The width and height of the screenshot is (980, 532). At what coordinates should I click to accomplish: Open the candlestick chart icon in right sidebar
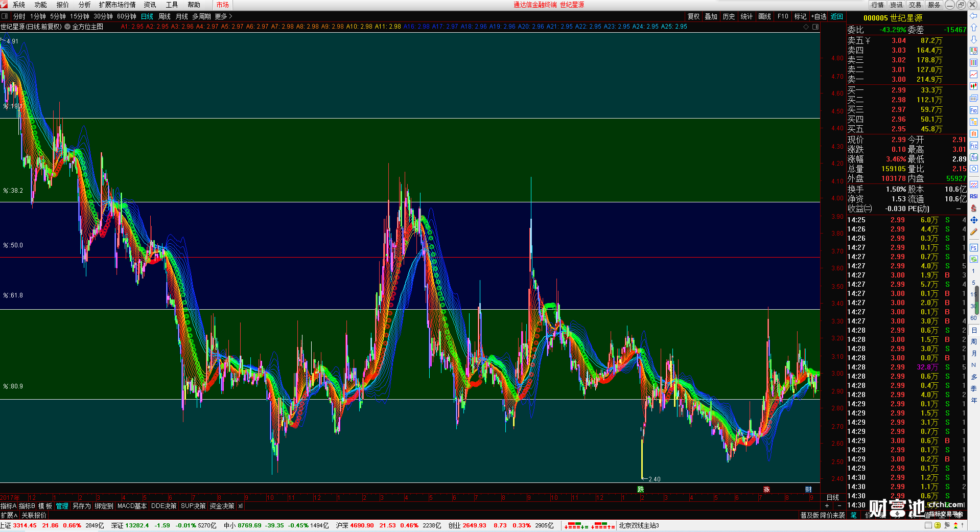[973, 86]
